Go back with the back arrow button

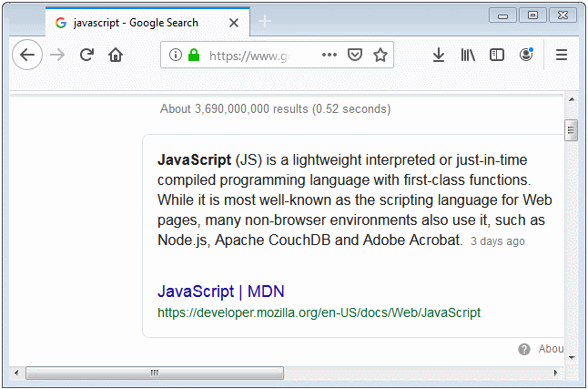point(27,55)
